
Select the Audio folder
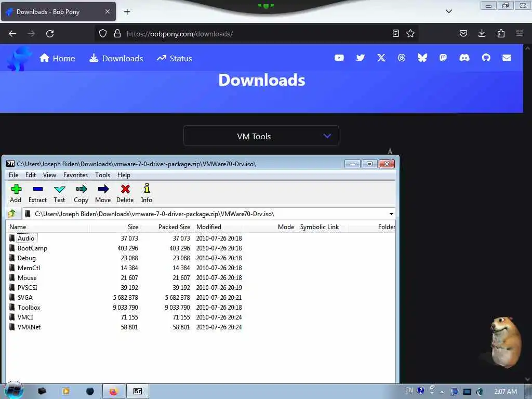pyautogui.click(x=26, y=238)
